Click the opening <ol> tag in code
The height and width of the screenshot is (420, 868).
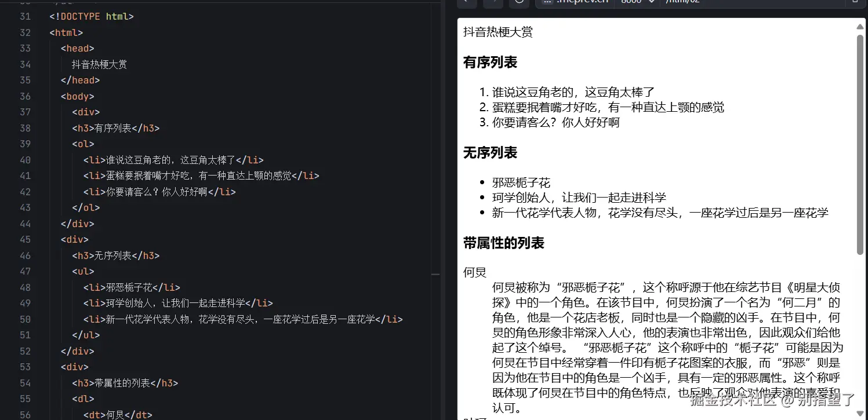tap(83, 144)
